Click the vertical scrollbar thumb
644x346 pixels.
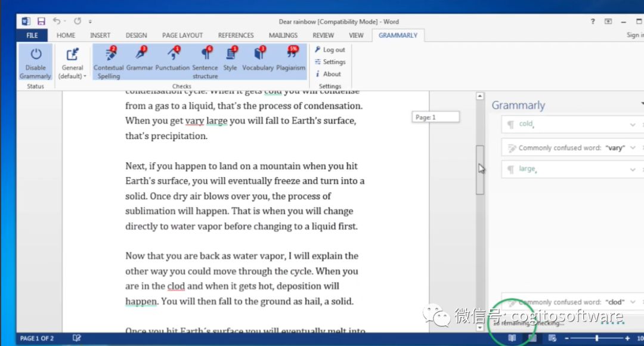[x=479, y=169]
